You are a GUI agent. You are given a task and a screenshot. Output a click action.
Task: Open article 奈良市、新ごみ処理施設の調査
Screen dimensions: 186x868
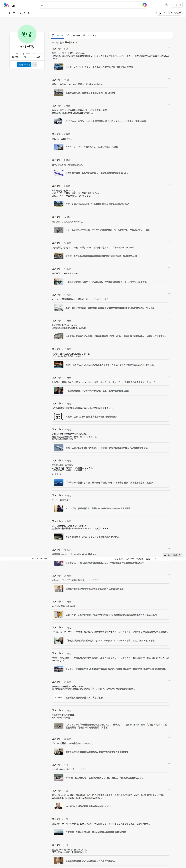pos(111,256)
